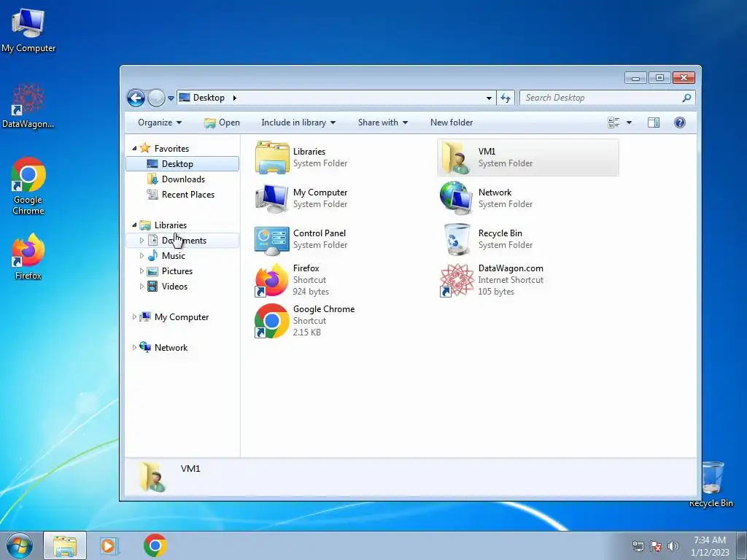The image size is (747, 560).
Task: Select Firefox shortcut in file list
Action: [271, 280]
